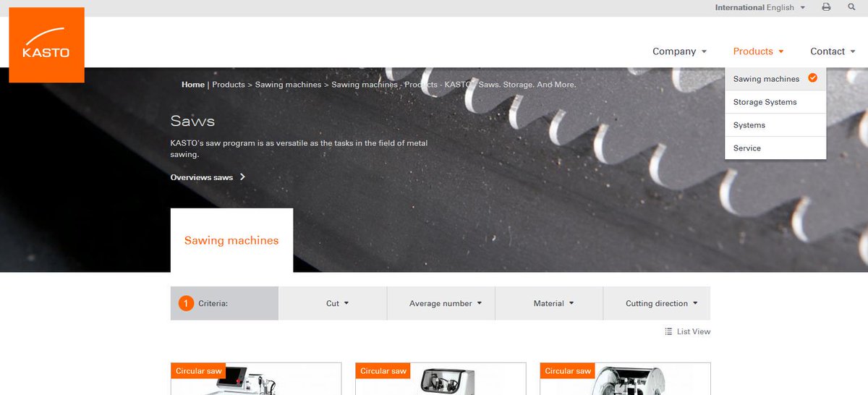This screenshot has height=395, width=868.
Task: Open International English language dropdown
Action: (x=760, y=7)
